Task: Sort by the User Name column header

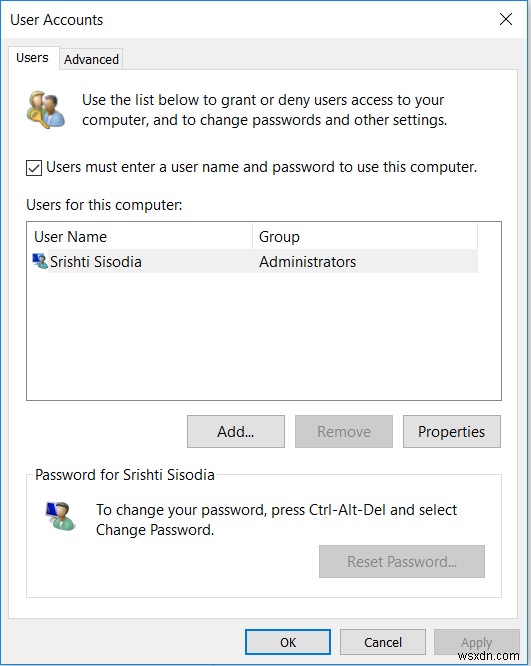Action: point(140,237)
